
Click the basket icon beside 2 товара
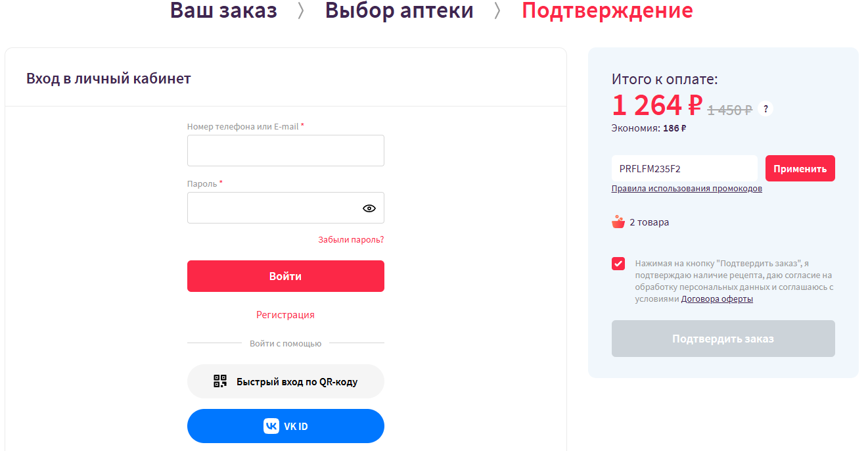coord(618,222)
